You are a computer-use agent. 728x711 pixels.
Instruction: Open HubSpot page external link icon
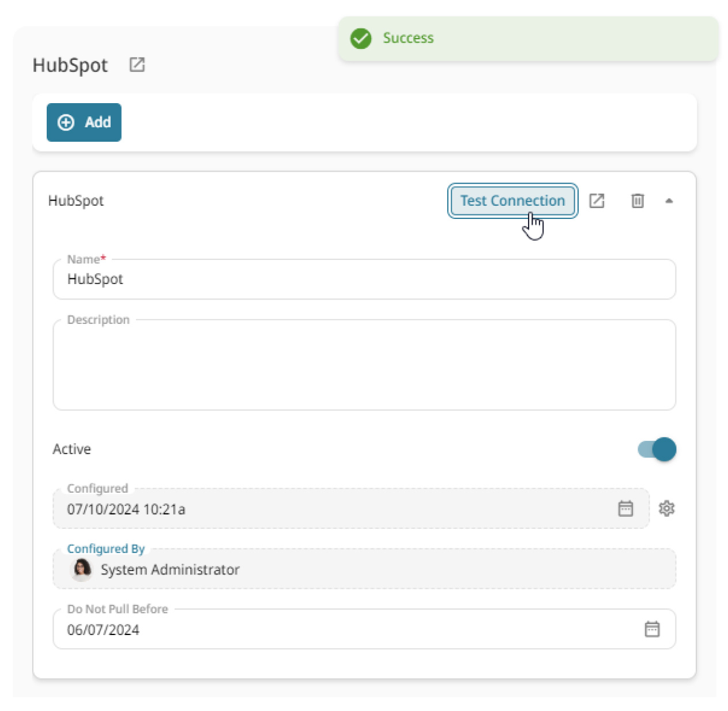pyautogui.click(x=137, y=65)
